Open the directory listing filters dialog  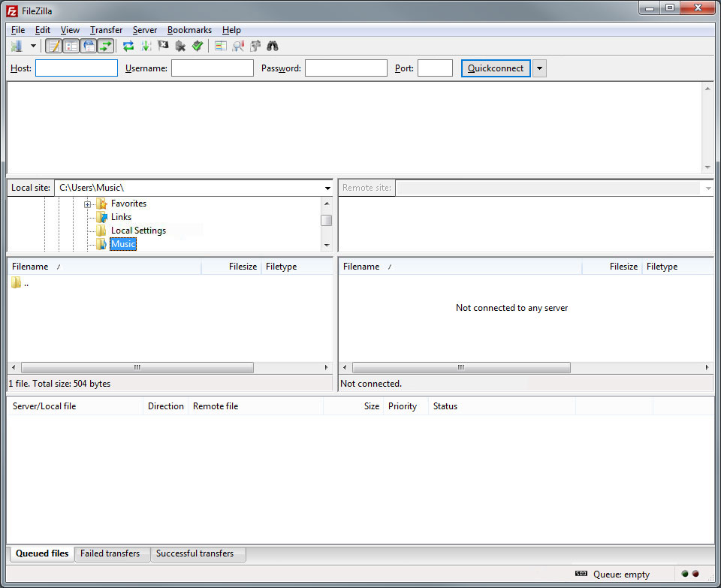pos(221,46)
